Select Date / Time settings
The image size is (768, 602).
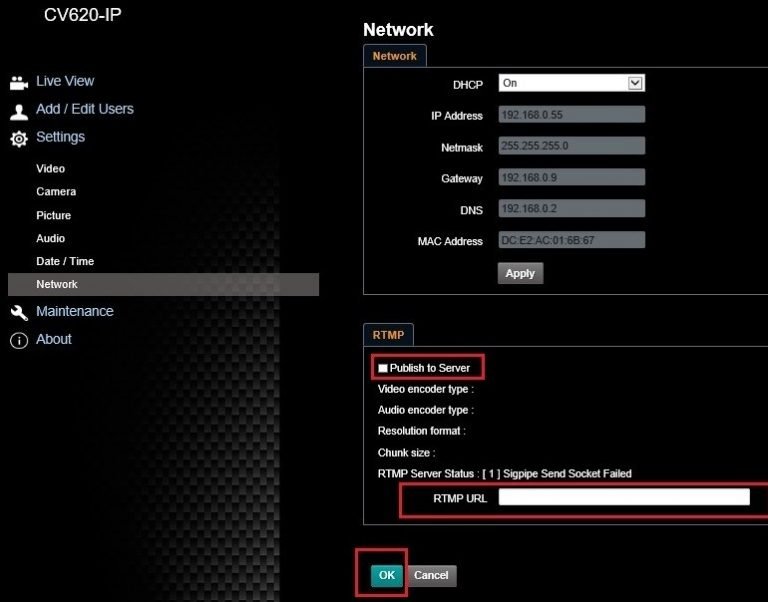[x=65, y=261]
